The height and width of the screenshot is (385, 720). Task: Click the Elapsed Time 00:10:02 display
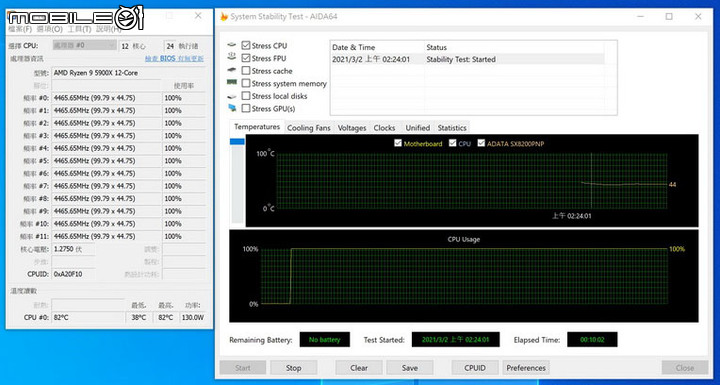(592, 340)
